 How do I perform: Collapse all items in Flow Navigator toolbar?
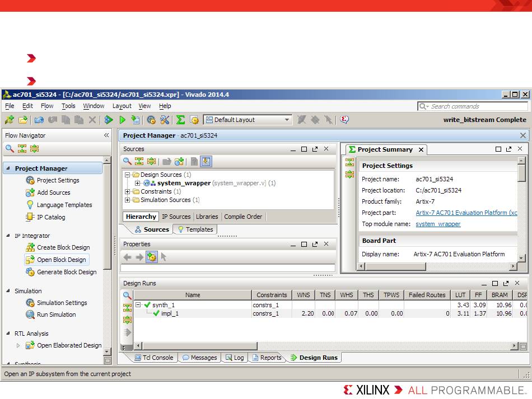click(x=22, y=148)
